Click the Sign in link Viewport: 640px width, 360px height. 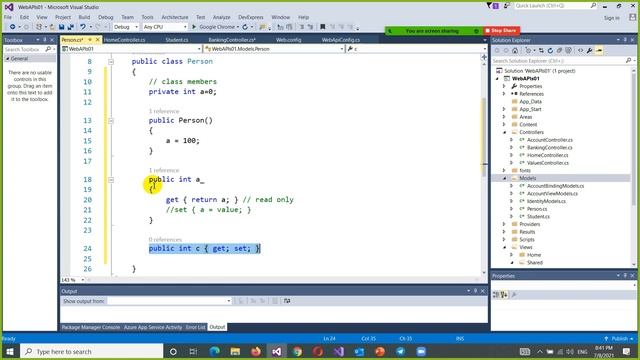(611, 18)
